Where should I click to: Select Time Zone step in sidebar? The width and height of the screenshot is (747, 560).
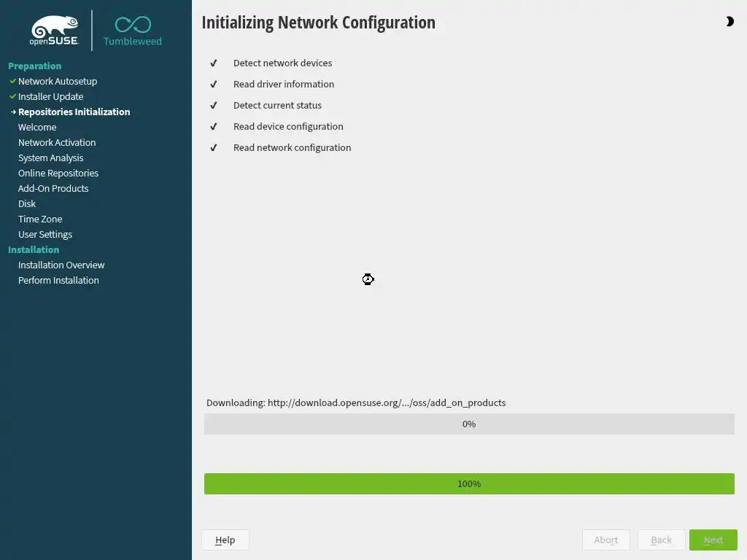pyautogui.click(x=40, y=219)
